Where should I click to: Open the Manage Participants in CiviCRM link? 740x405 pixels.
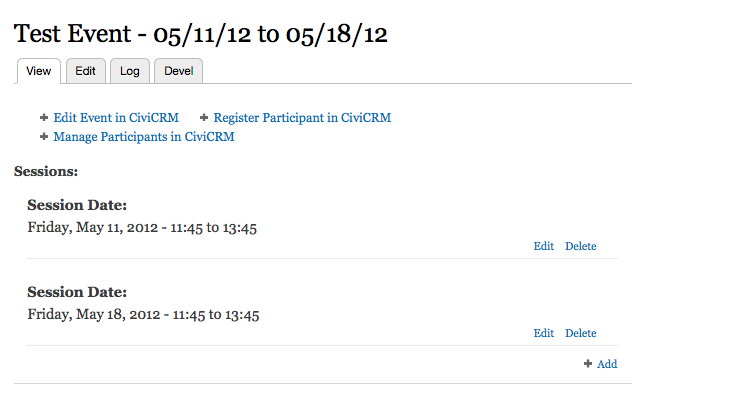144,137
